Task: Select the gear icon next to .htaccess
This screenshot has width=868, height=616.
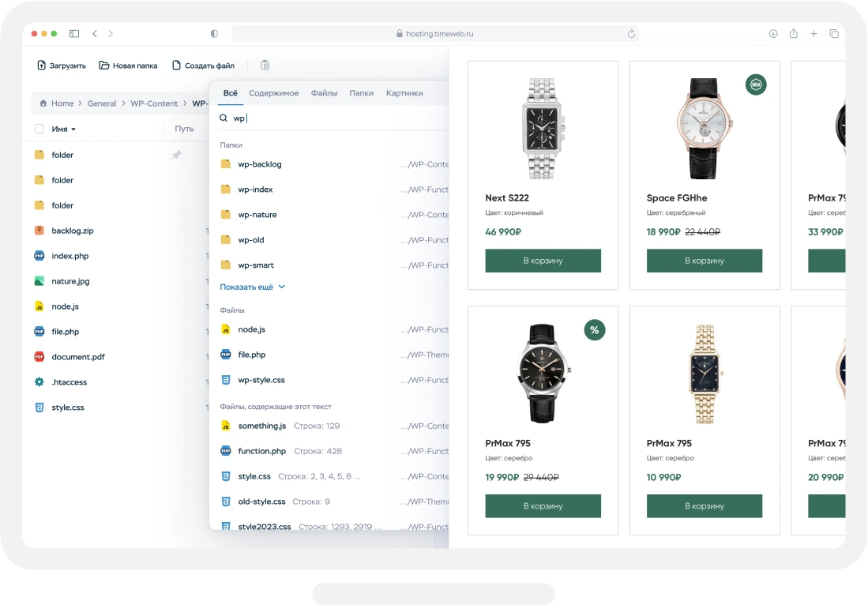Action: [x=38, y=381]
